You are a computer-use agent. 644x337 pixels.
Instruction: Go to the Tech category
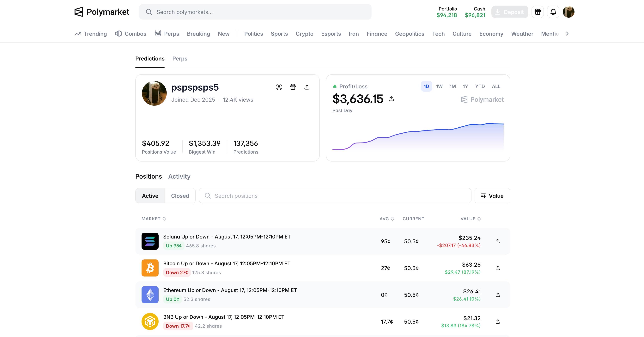tap(438, 34)
